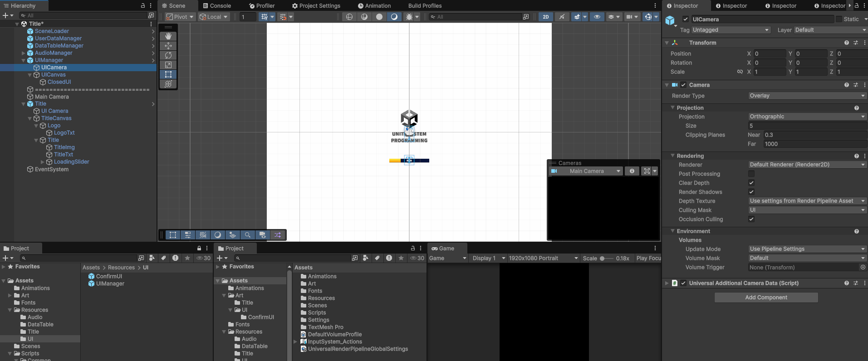Toggle the 2D mode button in Scene view
868x361 pixels.
tap(546, 17)
